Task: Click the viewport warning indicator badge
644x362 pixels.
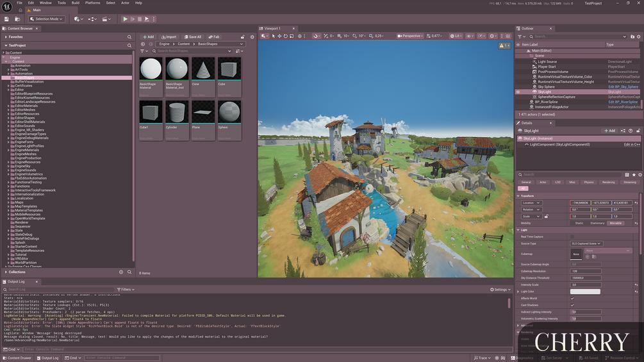Action: click(504, 45)
